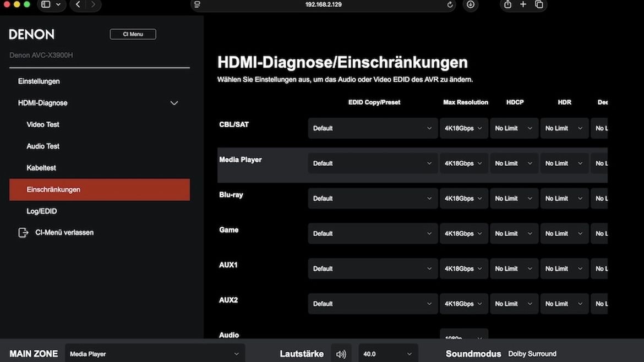The height and width of the screenshot is (362, 644).
Task: Click the HDR column header
Action: coord(564,102)
